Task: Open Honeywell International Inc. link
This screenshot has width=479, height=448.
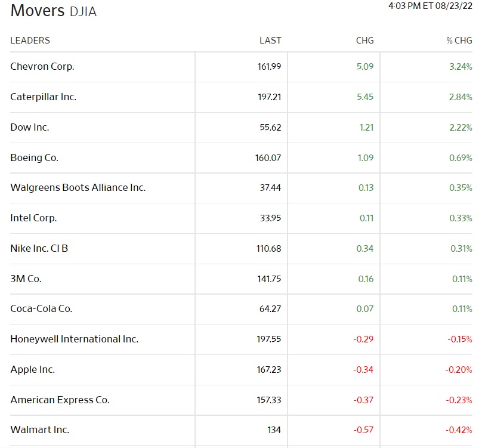Action: pos(74,339)
